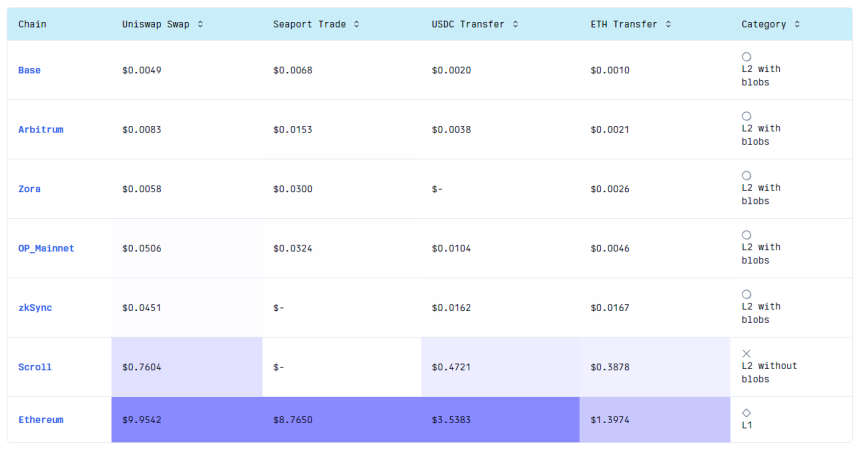The width and height of the screenshot is (860, 449).
Task: Open the Scroll chain link
Action: (35, 367)
